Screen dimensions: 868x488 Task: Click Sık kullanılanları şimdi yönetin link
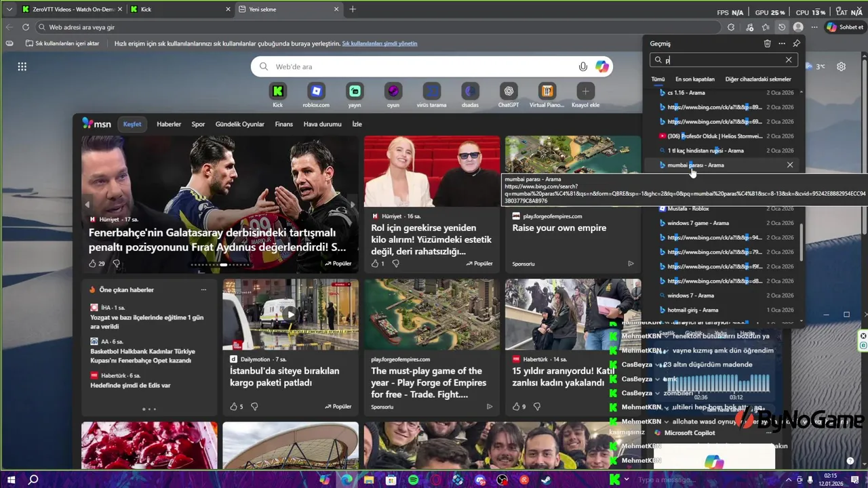pyautogui.click(x=380, y=43)
